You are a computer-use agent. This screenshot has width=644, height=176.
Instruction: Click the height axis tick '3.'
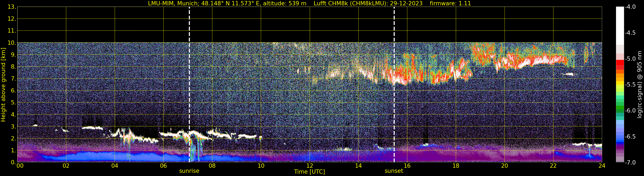[13, 127]
